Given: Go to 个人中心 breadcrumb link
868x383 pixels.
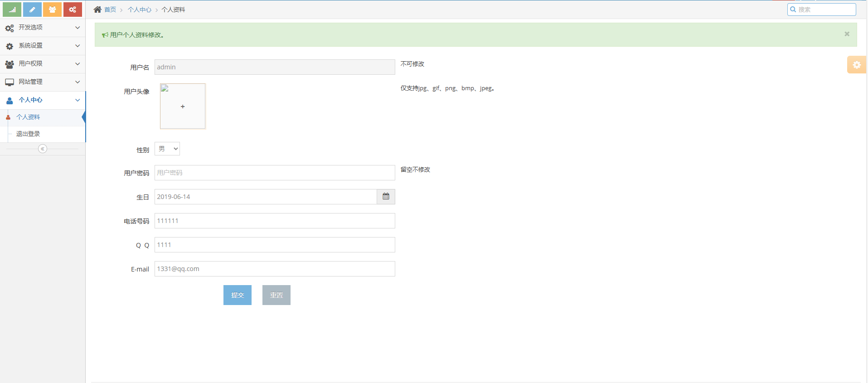Looking at the screenshot, I should pos(140,10).
